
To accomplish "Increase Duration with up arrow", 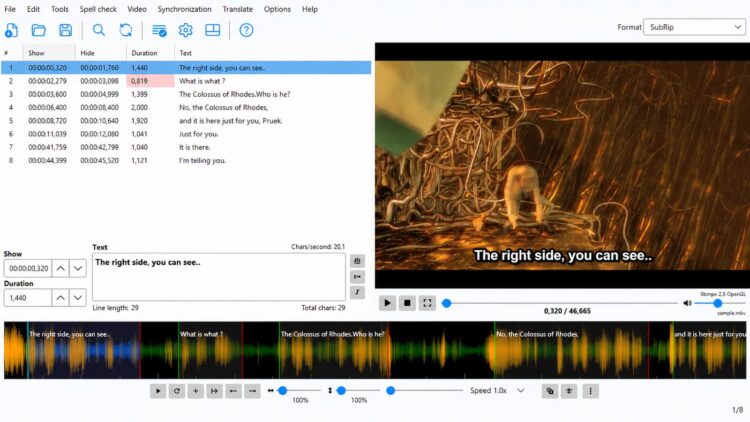I will (x=60, y=298).
